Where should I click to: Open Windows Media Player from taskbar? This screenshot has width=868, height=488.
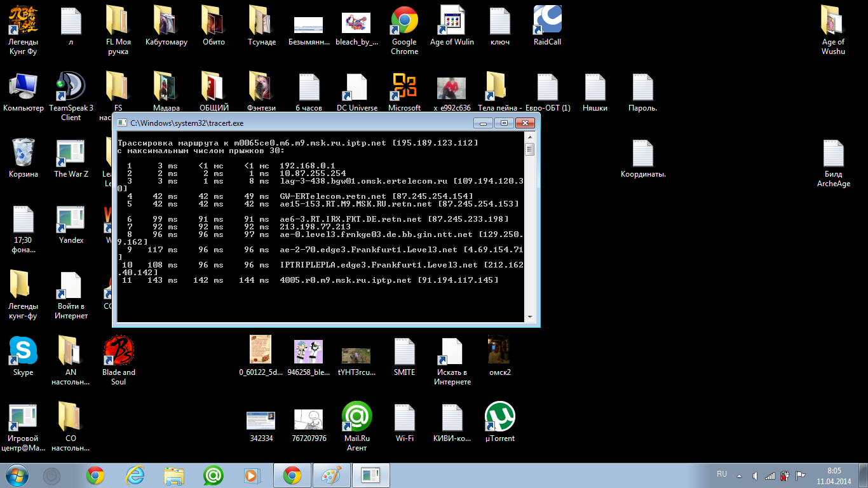pos(252,475)
